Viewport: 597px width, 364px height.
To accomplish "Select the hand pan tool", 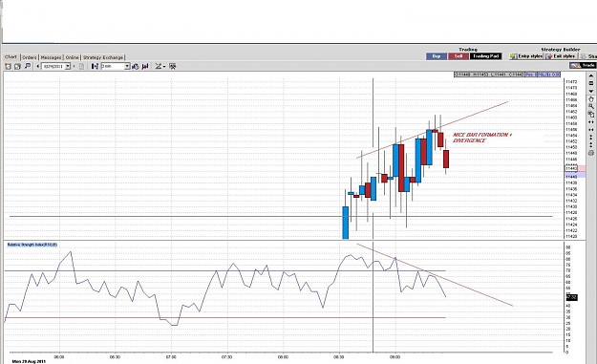I will 591,99.
